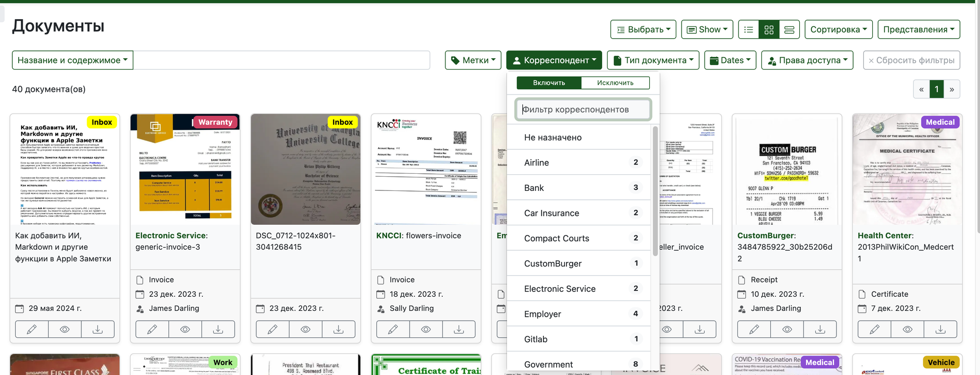This screenshot has height=375, width=980.
Task: Select Car Insurance in correspondent list
Action: pyautogui.click(x=579, y=213)
